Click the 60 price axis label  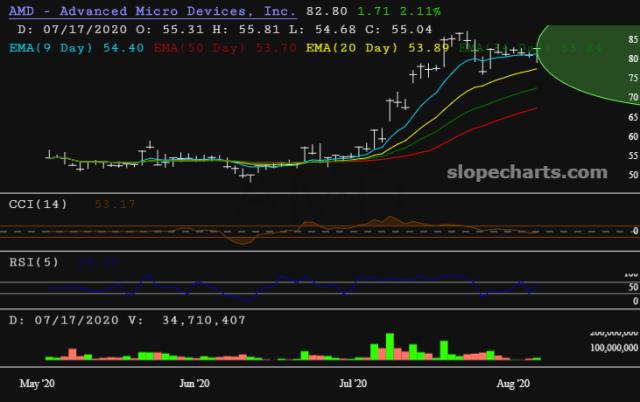pyautogui.click(x=633, y=136)
